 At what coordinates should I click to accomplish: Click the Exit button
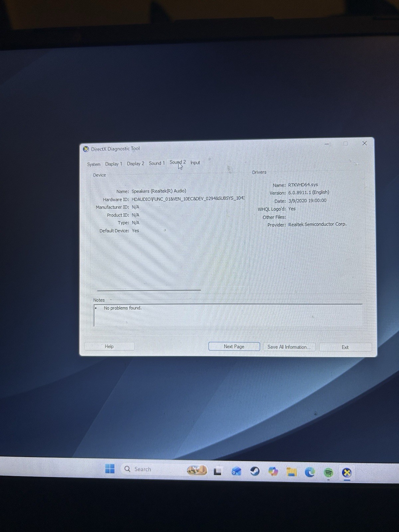point(345,347)
